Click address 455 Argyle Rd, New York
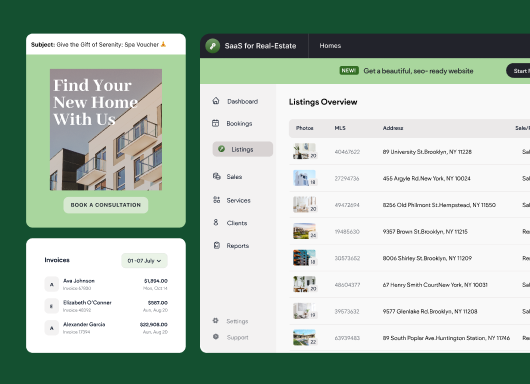The image size is (530, 384). tap(427, 178)
